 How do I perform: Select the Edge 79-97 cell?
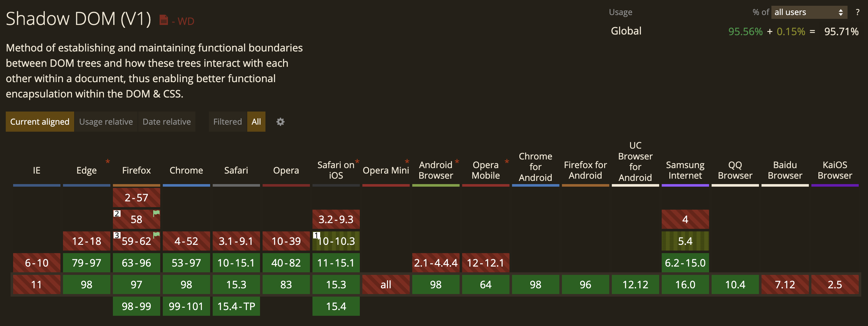[87, 263]
